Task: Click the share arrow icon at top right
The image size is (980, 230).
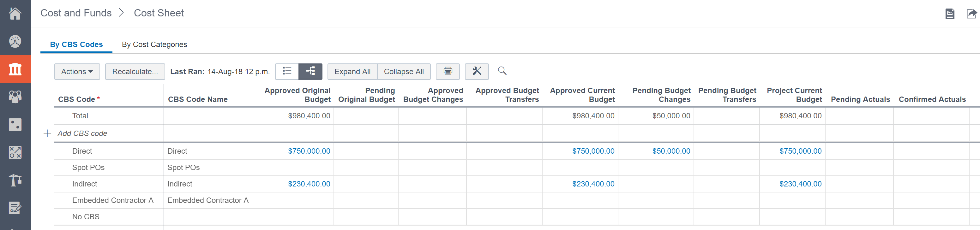Action: pyautogui.click(x=971, y=14)
